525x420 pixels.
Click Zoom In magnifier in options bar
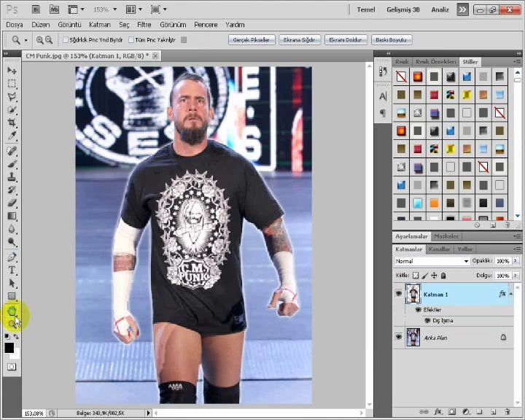pyautogui.click(x=40, y=40)
